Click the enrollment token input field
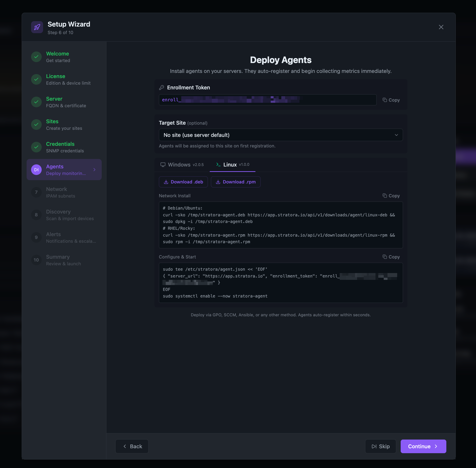This screenshot has width=476, height=468. tap(267, 100)
